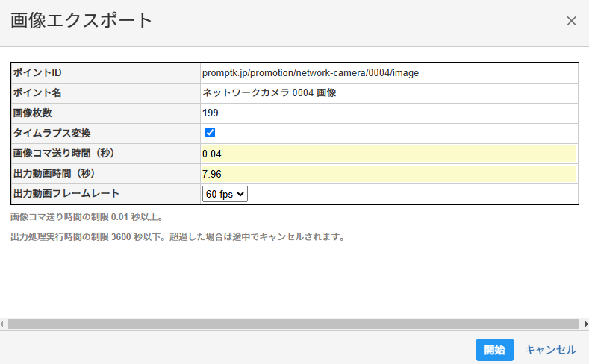Click the 出力動画時間（秒） label

click(x=54, y=173)
